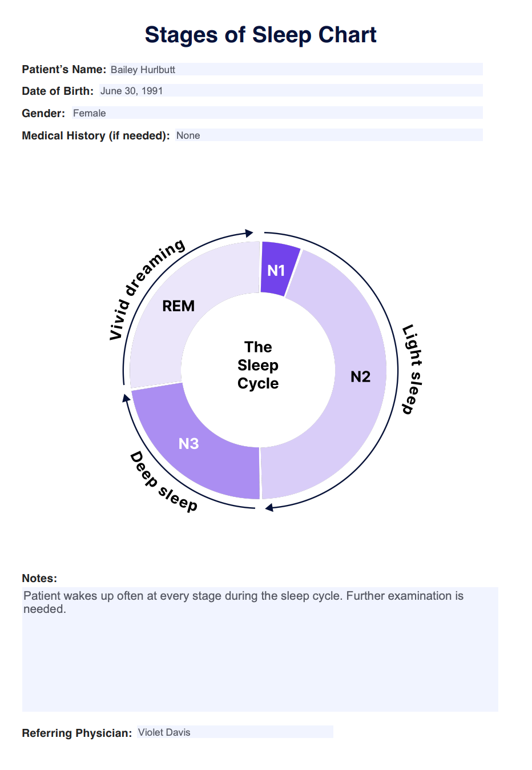The width and height of the screenshot is (532, 770).
Task: Click the "Notes:" heading label
Action: [x=39, y=578]
